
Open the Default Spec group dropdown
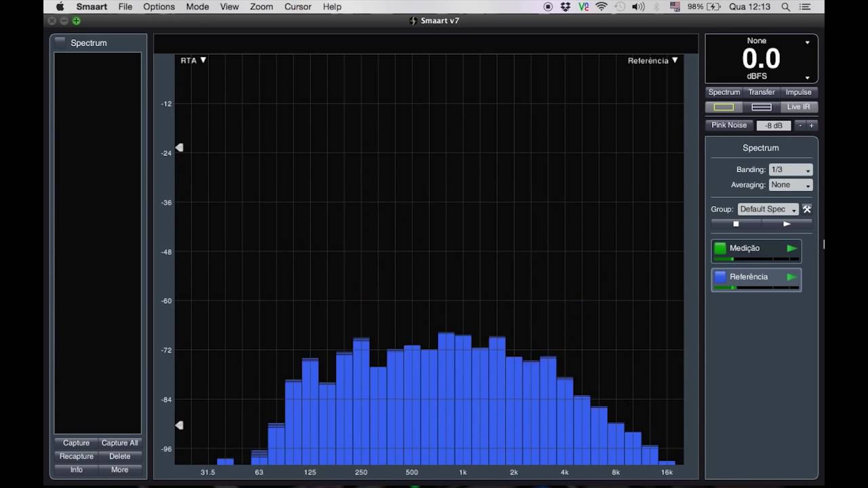click(x=768, y=209)
